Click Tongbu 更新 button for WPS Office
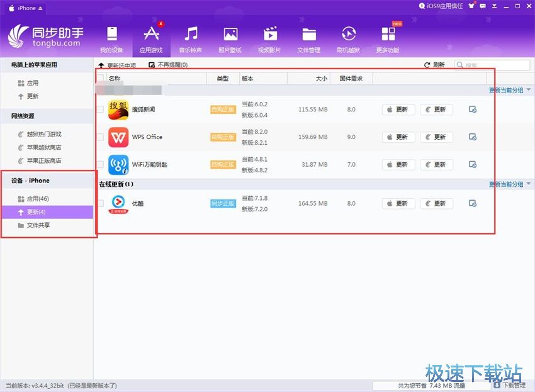 pyautogui.click(x=436, y=137)
